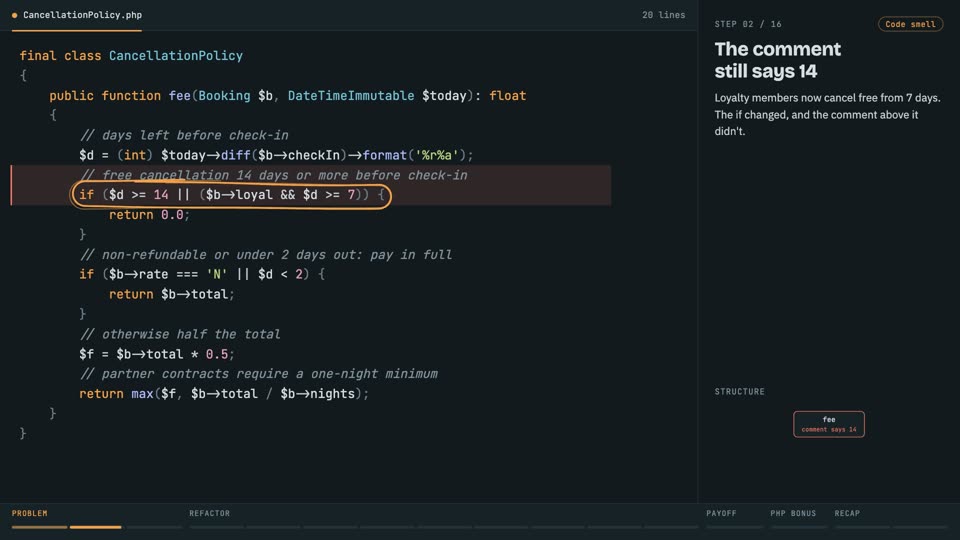Click the highlighted 'if ($d >= 14' condition
The width and height of the screenshot is (960, 540).
pyautogui.click(x=231, y=195)
